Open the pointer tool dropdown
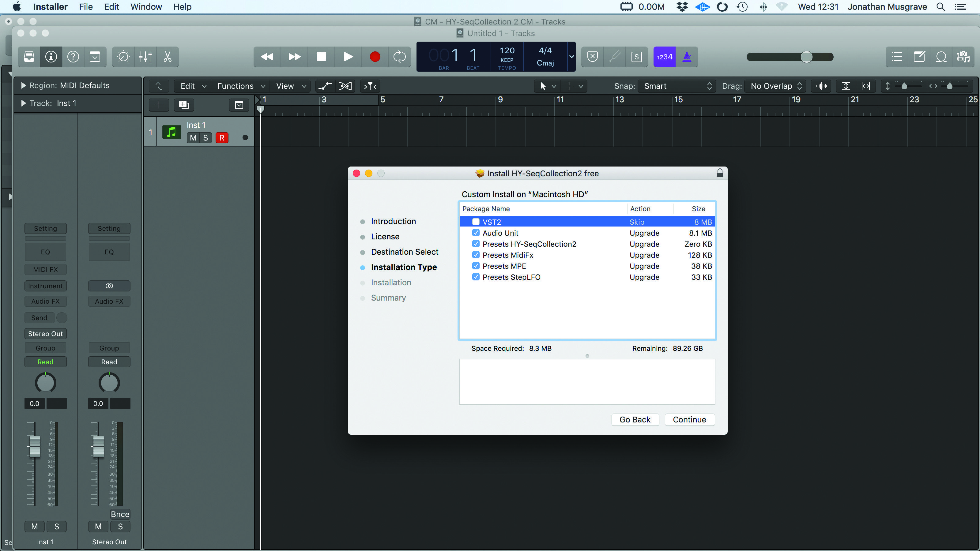980x551 pixels. (x=548, y=86)
